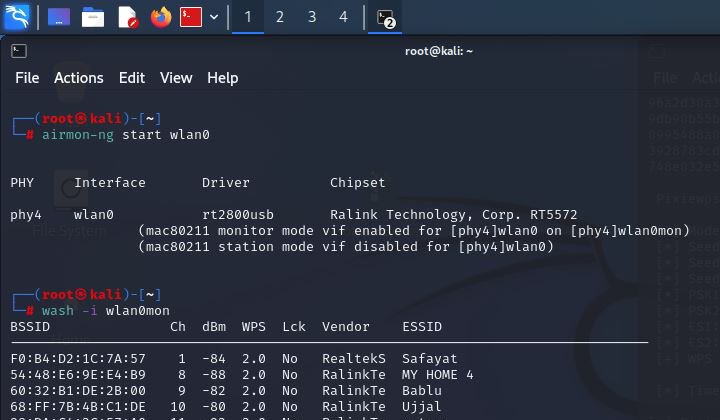Screen dimensions: 720x420
Task: Click wlan0 in the Interface column
Action: [94, 214]
